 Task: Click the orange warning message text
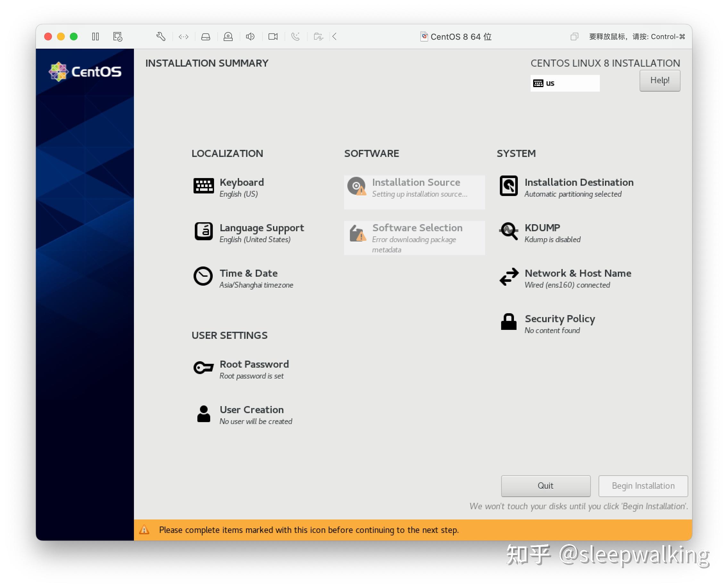[x=309, y=530]
